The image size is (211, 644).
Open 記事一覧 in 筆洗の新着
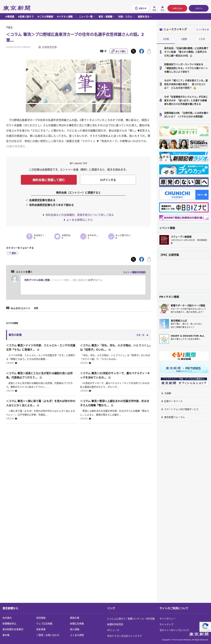tap(142, 335)
